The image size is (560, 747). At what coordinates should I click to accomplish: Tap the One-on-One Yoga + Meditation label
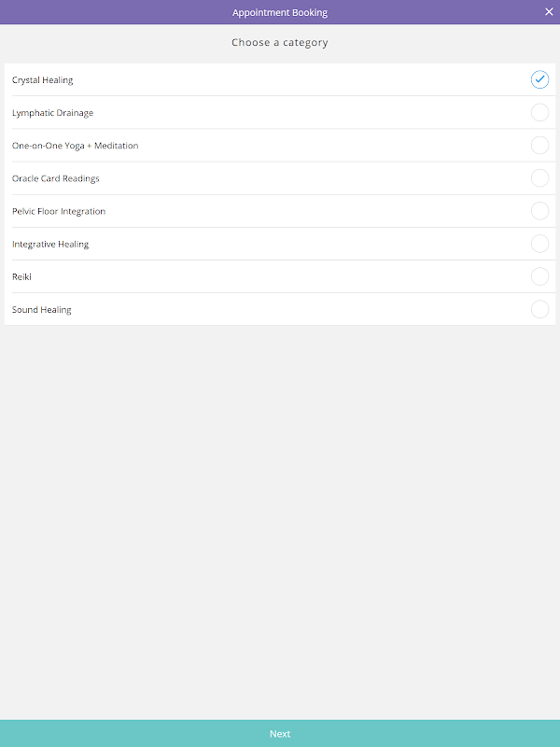(x=75, y=146)
